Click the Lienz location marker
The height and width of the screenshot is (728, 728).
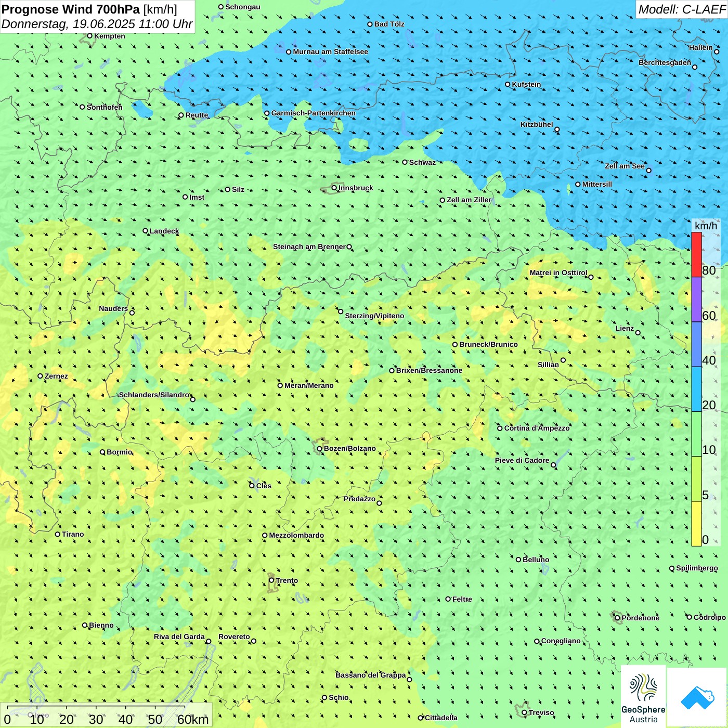(x=638, y=333)
